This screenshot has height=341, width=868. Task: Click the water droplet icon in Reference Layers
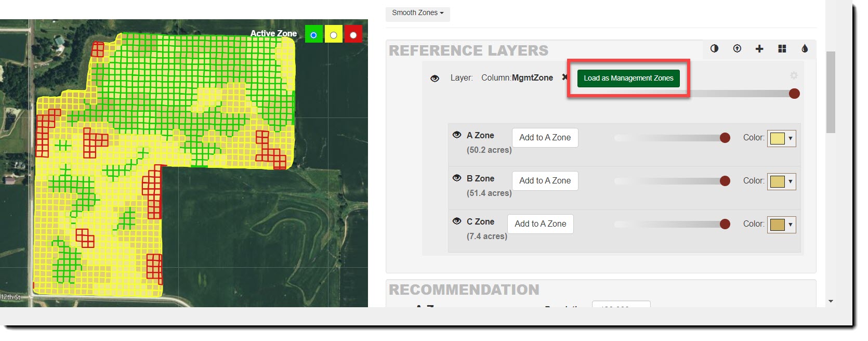(x=805, y=48)
